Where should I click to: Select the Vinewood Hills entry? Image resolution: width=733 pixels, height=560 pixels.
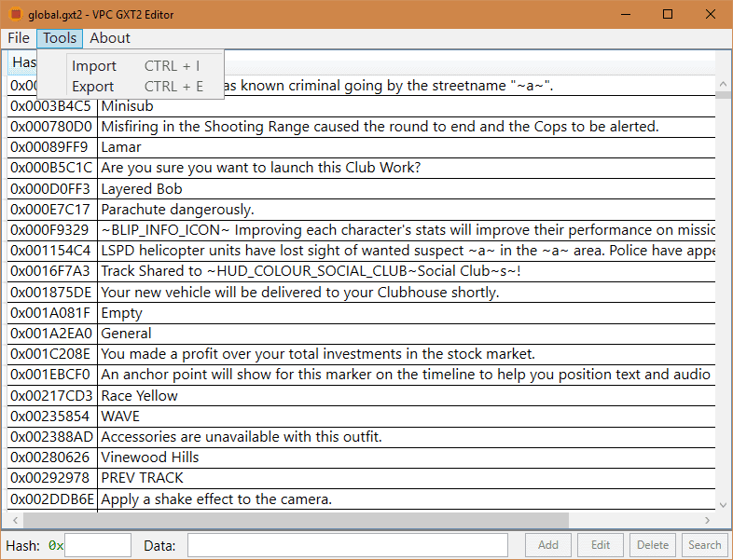pos(150,458)
